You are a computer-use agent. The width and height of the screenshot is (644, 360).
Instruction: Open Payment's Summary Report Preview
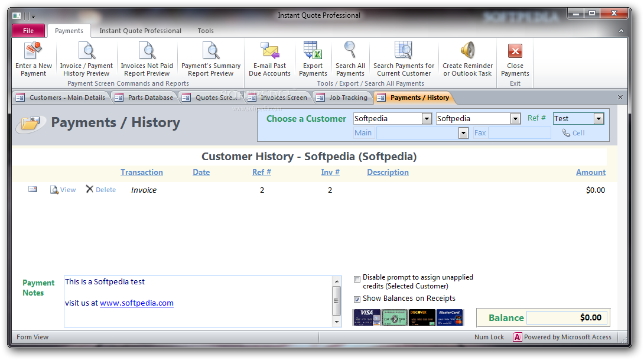tap(211, 60)
